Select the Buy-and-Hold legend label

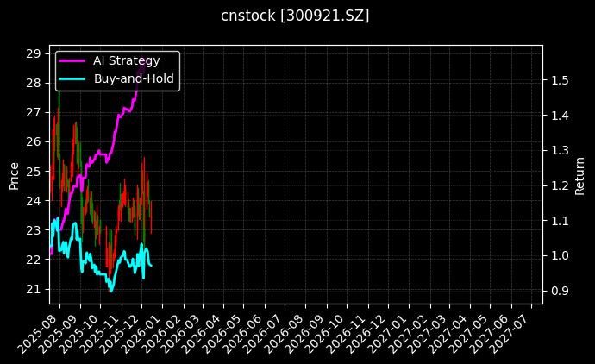coord(134,78)
